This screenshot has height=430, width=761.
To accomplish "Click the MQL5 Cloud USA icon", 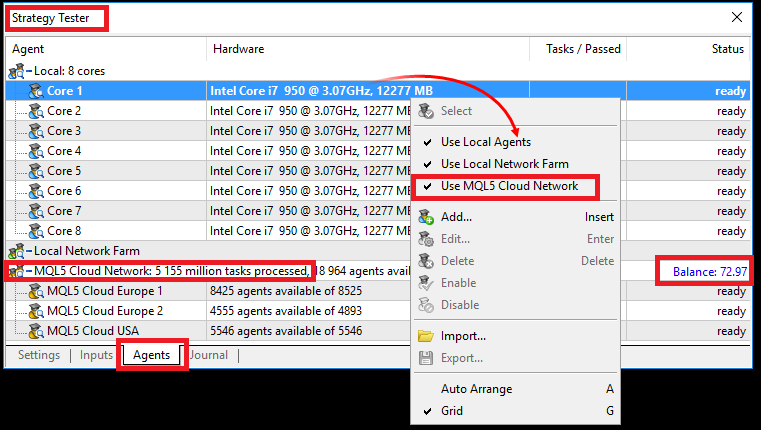I will coord(36,331).
